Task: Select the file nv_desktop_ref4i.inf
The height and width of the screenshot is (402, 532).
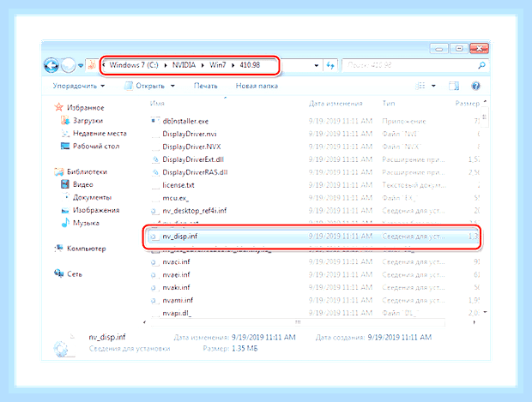Action: 195,211
